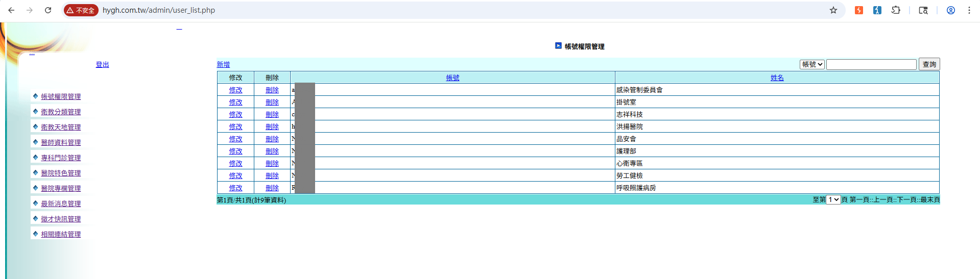Bookmark this page with the star

(833, 10)
